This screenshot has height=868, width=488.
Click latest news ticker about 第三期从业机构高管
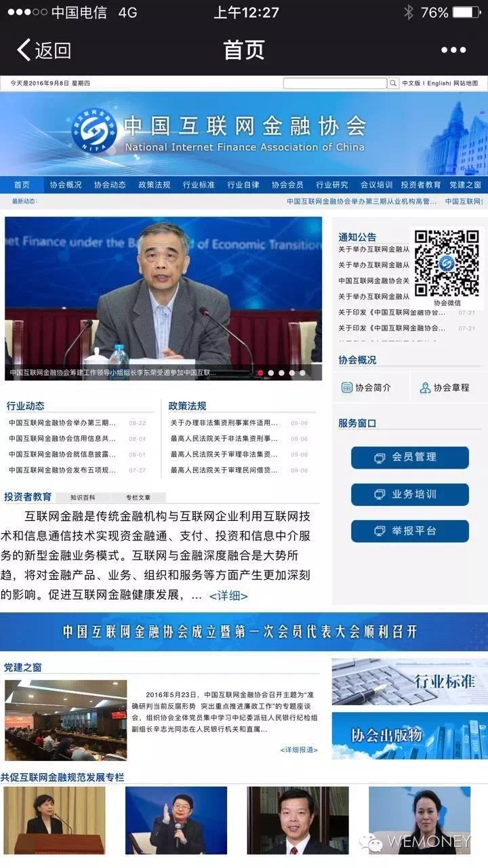pos(362,201)
